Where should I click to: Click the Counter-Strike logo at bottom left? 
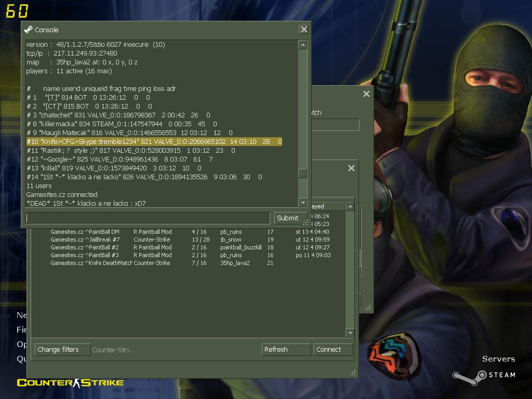(x=70, y=383)
